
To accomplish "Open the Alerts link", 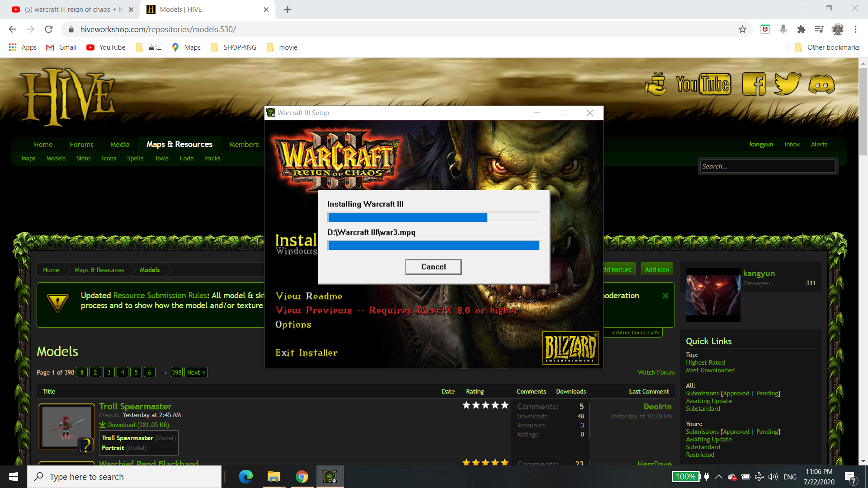I will (819, 144).
